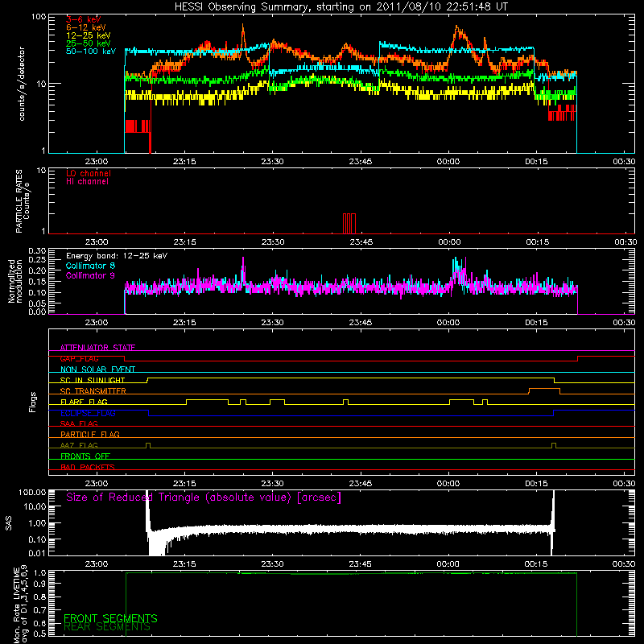Screen dimensions: 644x644
Task: Click the SAS axis label
Action: (8, 523)
